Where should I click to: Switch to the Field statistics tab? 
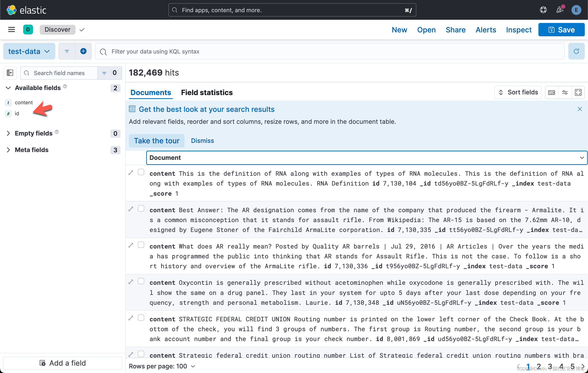coord(207,92)
